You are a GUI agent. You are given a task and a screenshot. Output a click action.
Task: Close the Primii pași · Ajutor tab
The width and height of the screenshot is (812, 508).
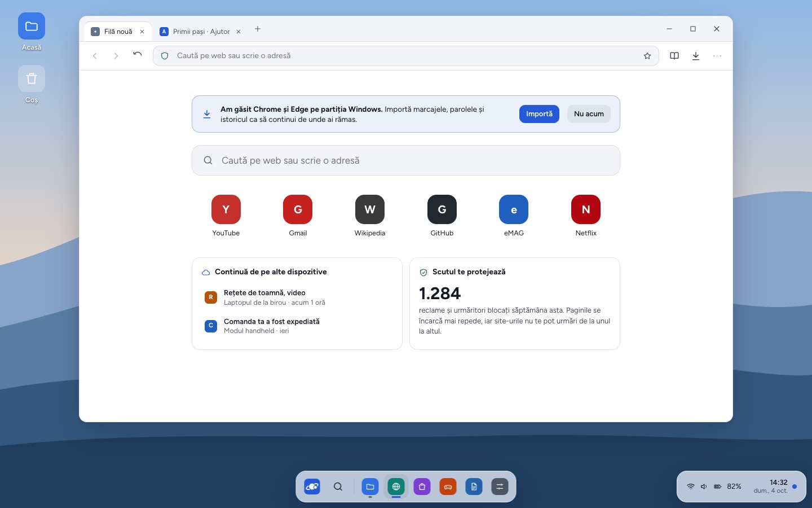click(x=239, y=32)
